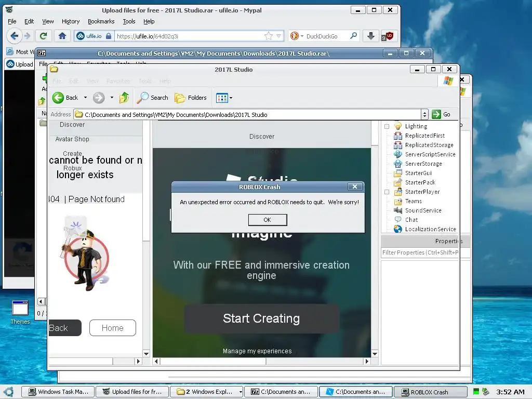
Task: Open the Forward history dropdown arrow
Action: tap(112, 98)
